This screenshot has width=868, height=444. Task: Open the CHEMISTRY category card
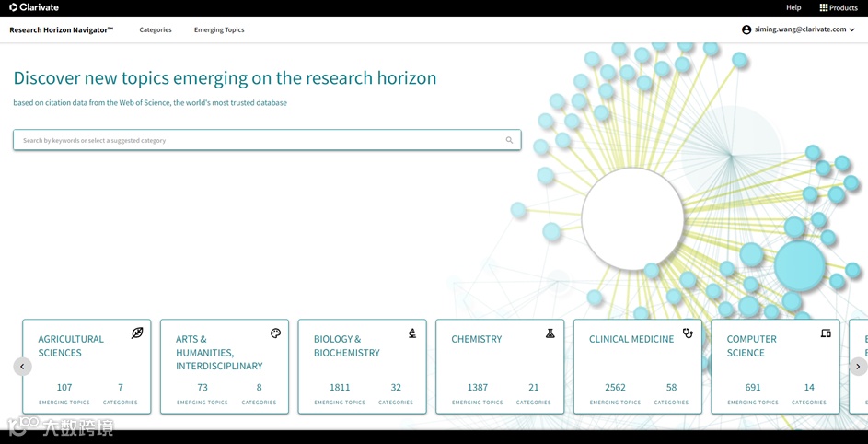(x=500, y=367)
